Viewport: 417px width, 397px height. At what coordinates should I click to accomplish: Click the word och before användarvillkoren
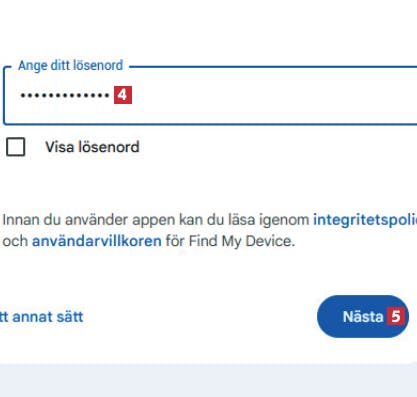(15, 241)
